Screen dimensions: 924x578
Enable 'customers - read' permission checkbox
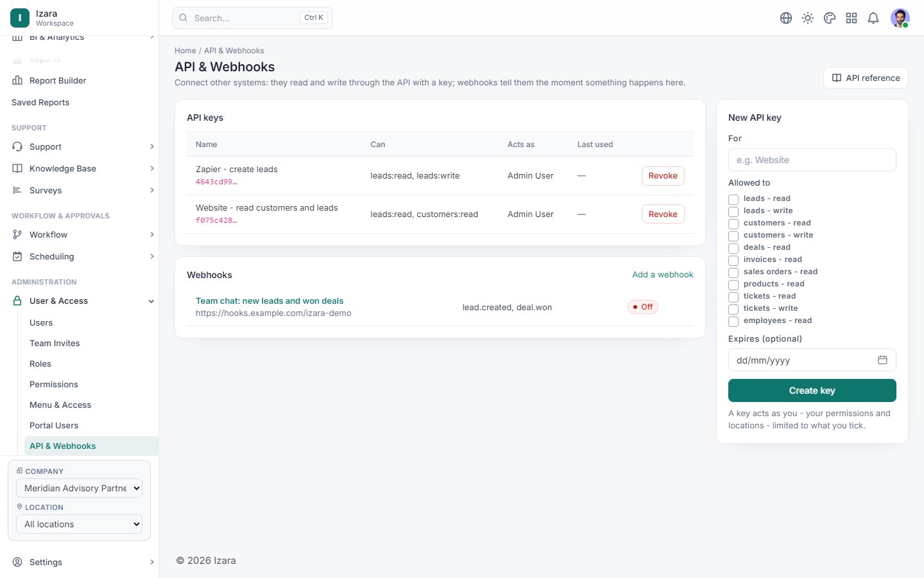point(733,223)
